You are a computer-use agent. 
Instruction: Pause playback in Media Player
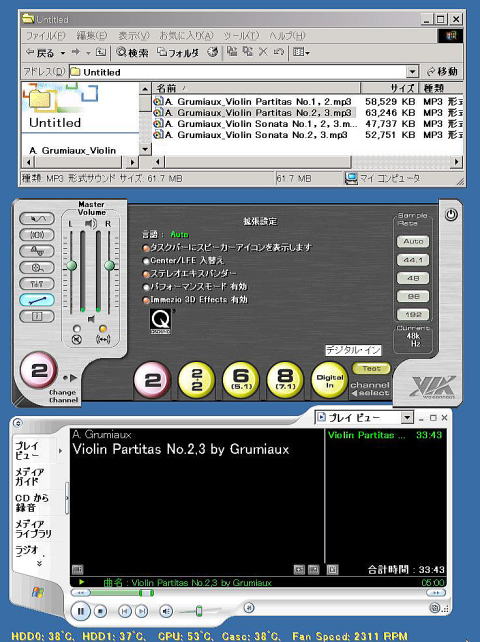point(80,611)
